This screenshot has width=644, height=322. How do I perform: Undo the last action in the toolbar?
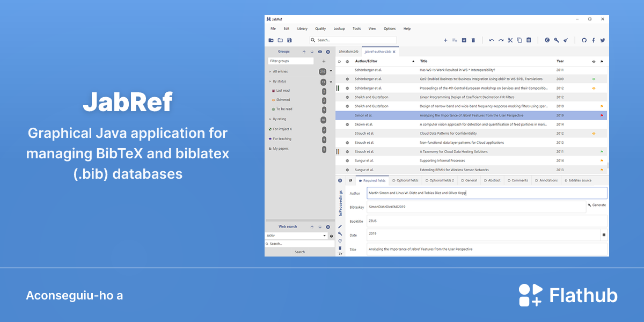point(492,40)
